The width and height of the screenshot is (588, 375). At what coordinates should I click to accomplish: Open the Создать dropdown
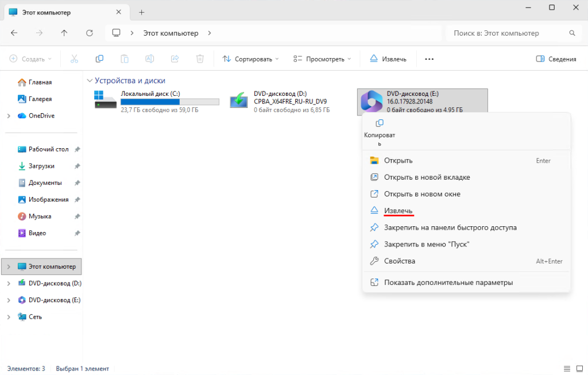[x=30, y=59]
